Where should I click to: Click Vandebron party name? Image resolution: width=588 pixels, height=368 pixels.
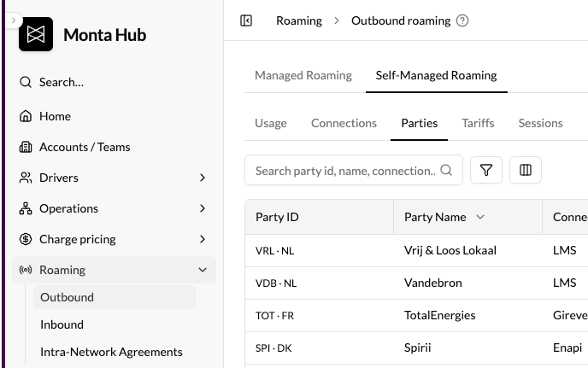(x=433, y=283)
